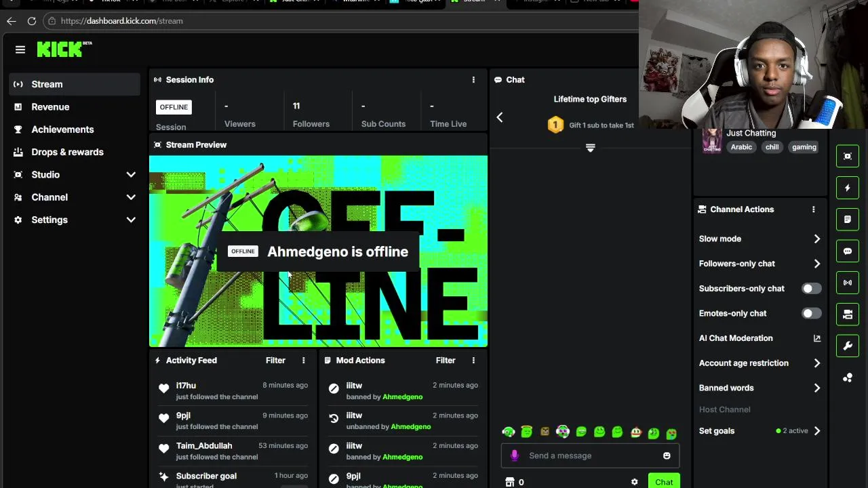Click Taim_Abdullah in Activity Feed
This screenshot has height=488, width=868.
pyautogui.click(x=204, y=446)
